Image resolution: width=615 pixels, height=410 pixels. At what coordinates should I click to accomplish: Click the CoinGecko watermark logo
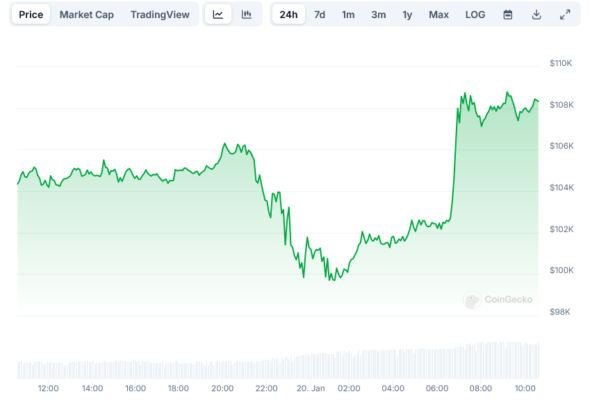[499, 299]
